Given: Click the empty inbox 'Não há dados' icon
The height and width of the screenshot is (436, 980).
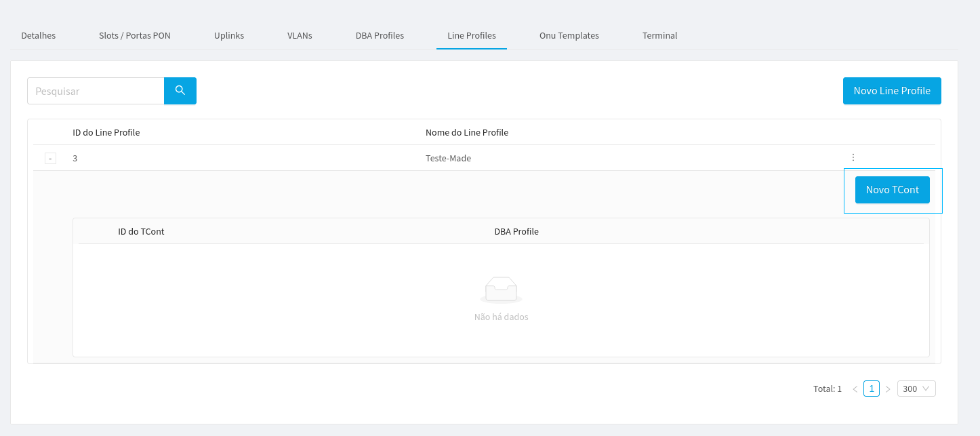Looking at the screenshot, I should [x=501, y=290].
